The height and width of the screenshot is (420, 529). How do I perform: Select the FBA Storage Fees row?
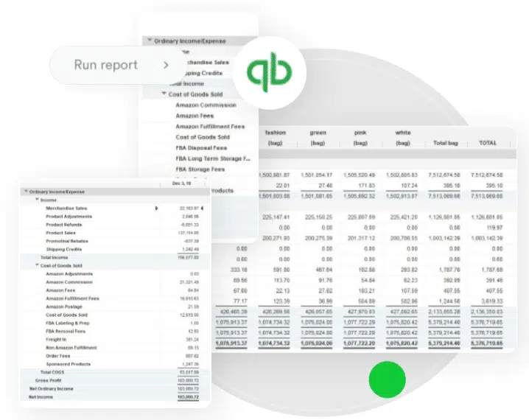200,169
